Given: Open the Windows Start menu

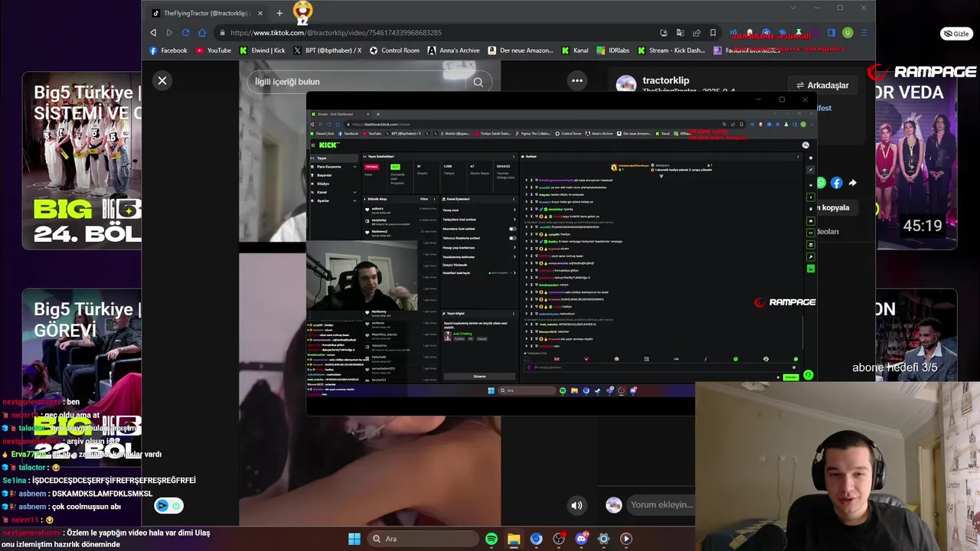Looking at the screenshot, I should (354, 539).
